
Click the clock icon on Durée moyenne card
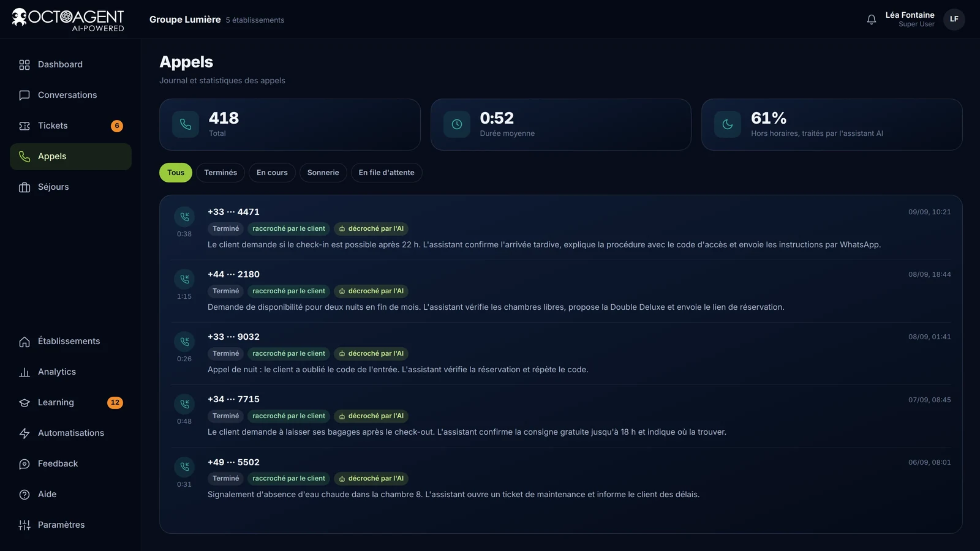coord(457,124)
